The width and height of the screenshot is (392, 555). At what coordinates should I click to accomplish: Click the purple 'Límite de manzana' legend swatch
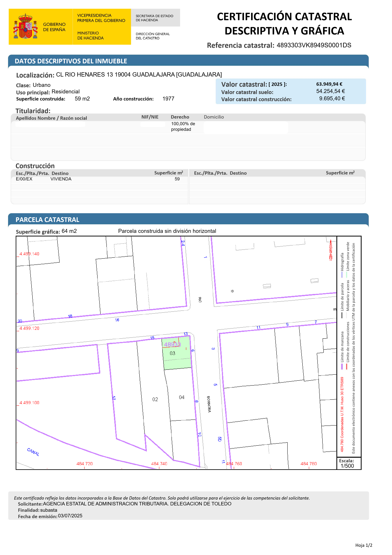point(342,366)
